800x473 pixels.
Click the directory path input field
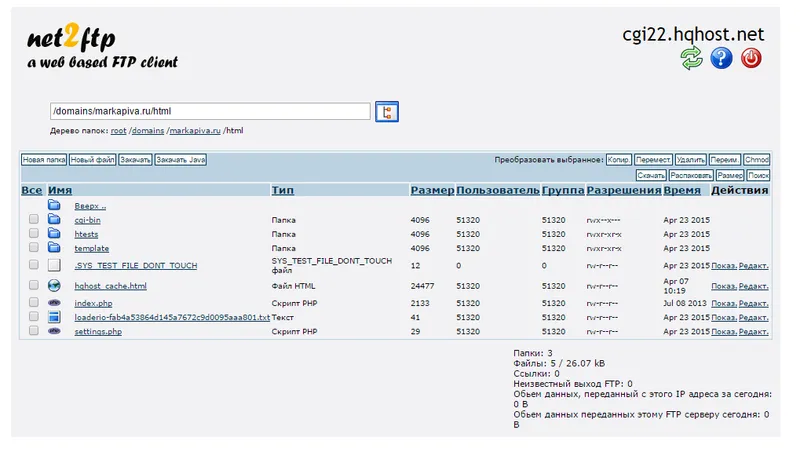point(210,111)
